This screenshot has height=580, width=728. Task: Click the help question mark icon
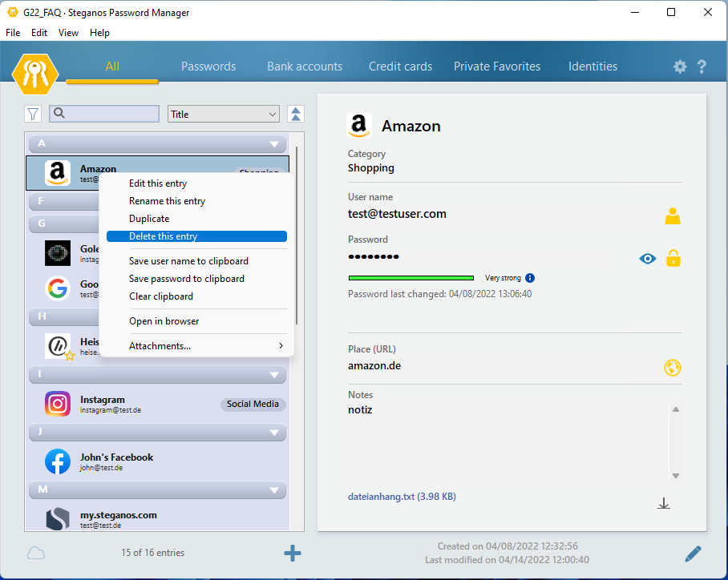(x=702, y=67)
